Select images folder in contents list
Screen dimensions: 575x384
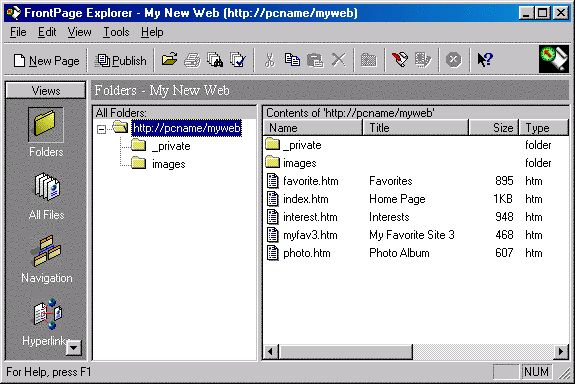click(299, 163)
